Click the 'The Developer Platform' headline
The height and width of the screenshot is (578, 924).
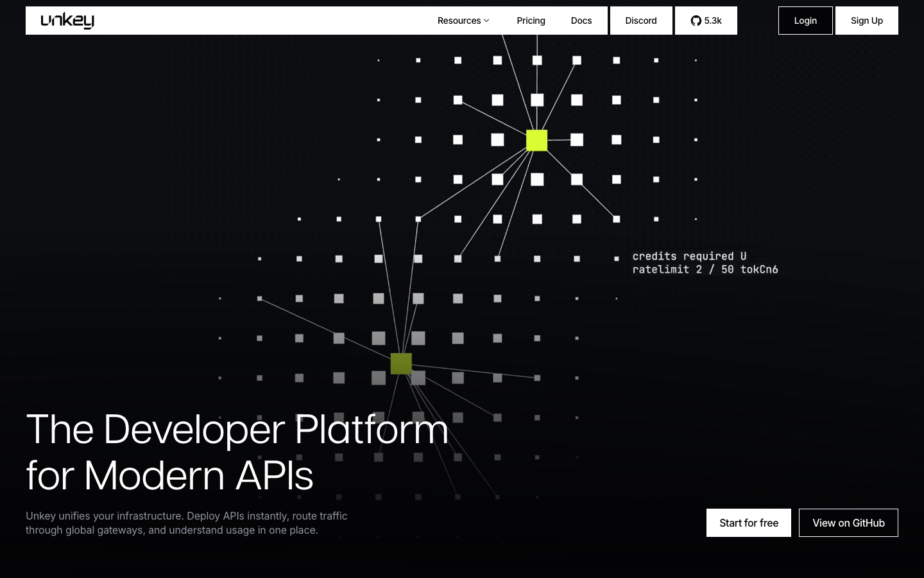click(237, 429)
